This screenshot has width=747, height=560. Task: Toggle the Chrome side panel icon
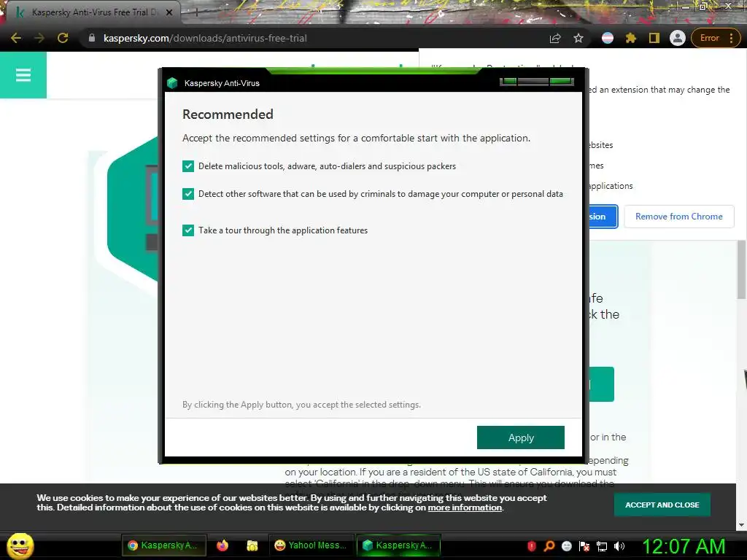(x=654, y=38)
